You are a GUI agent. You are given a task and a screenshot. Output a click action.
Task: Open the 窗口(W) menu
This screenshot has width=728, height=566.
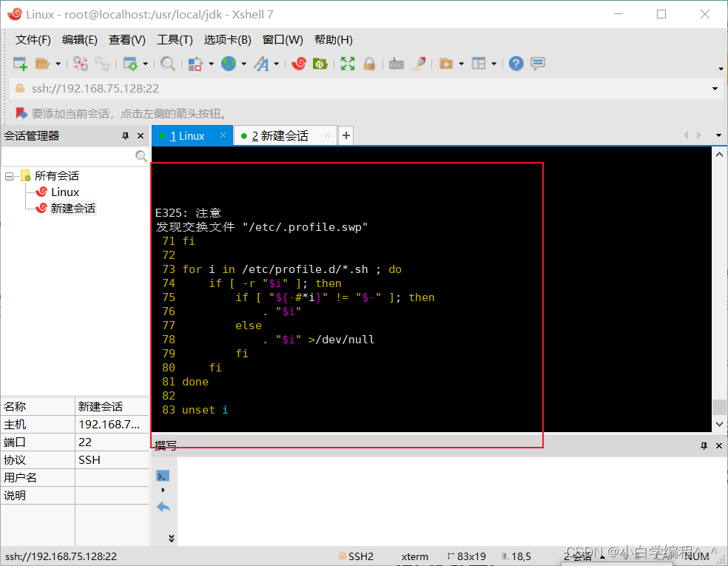coord(283,40)
